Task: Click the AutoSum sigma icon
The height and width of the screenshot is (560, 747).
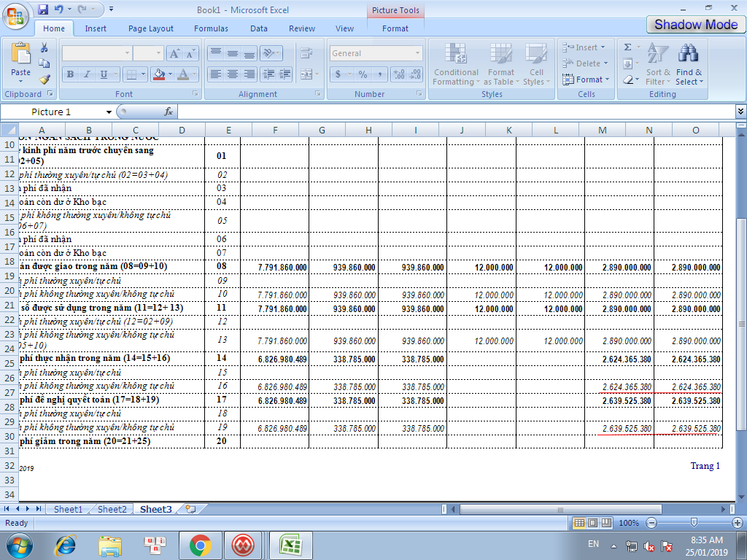Action: coord(627,47)
